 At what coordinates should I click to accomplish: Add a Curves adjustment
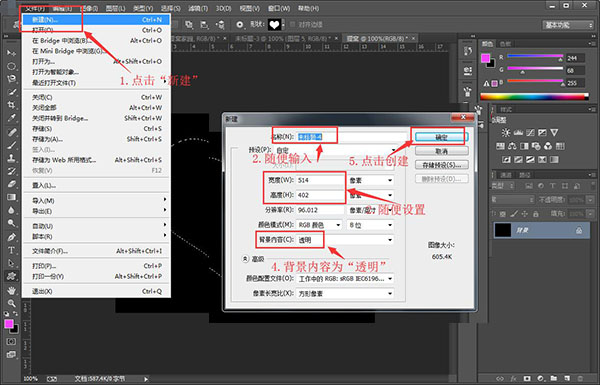click(x=530, y=132)
